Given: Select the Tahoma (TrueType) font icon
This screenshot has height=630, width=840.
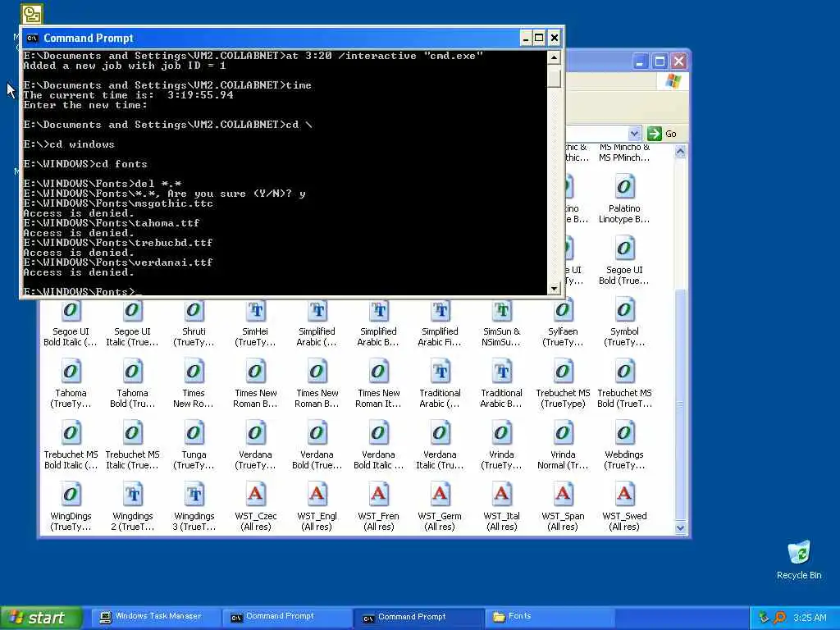Looking at the screenshot, I should coord(71,372).
